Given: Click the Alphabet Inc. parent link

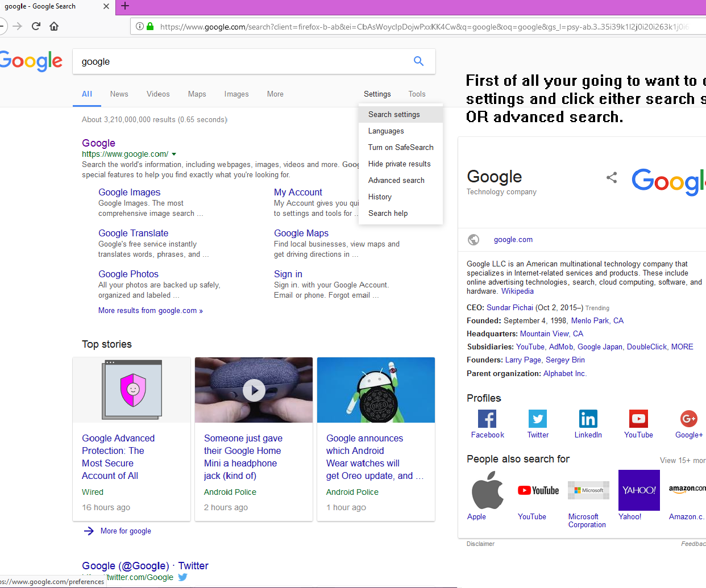Looking at the screenshot, I should tap(565, 373).
